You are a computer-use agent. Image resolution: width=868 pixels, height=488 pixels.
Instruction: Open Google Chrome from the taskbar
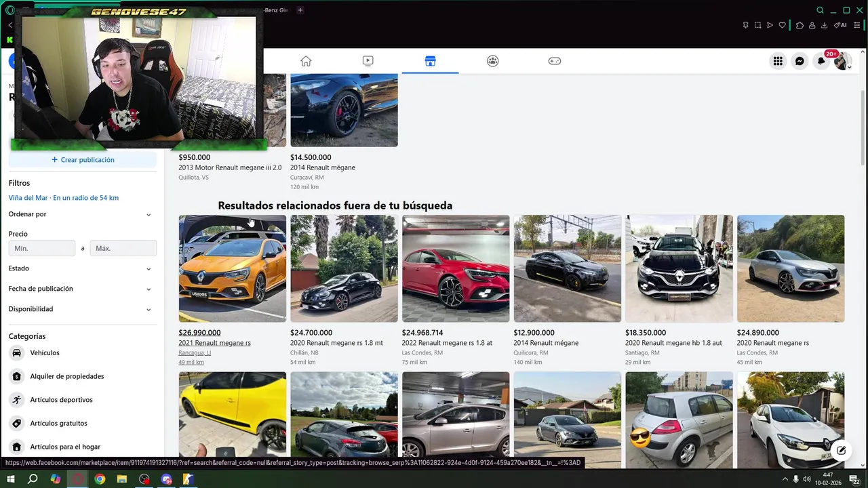100,479
